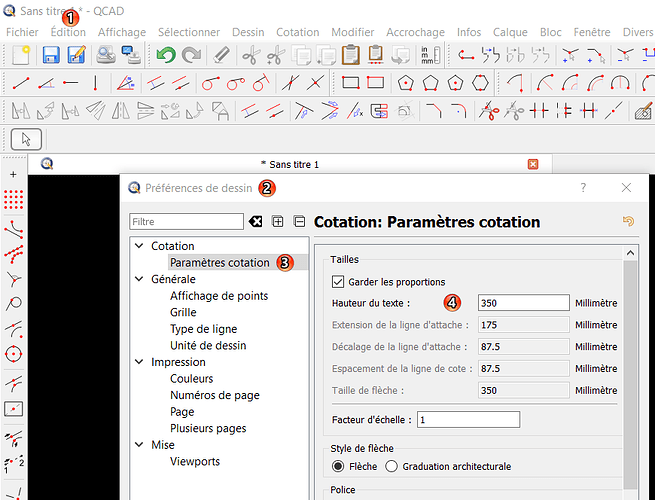
Task: Select the two-point line tool
Action: (21, 83)
